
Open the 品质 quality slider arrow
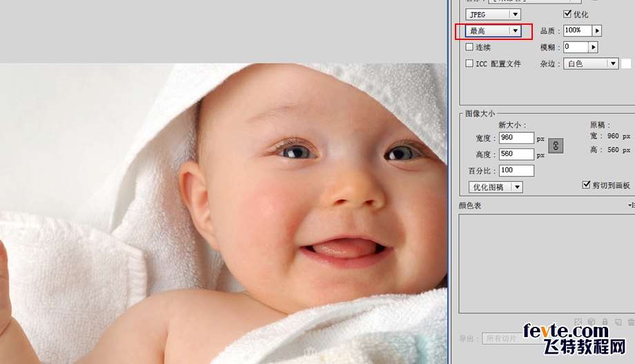(597, 31)
